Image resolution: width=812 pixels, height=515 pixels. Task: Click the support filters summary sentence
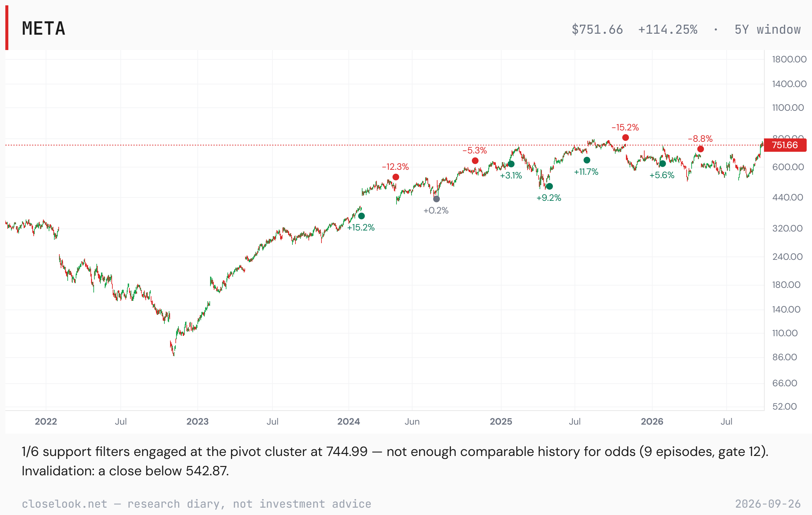[395, 452]
